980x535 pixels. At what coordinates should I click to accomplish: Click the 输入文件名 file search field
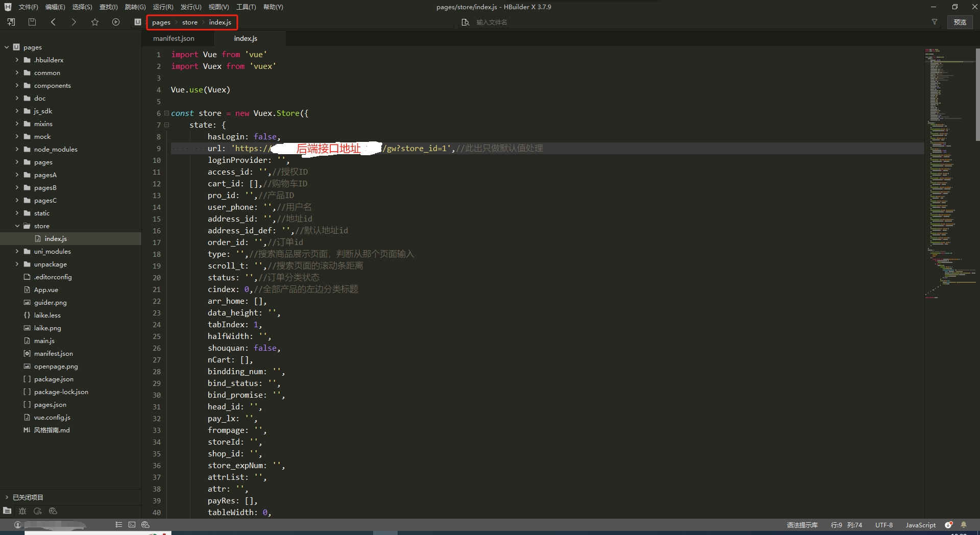pyautogui.click(x=510, y=22)
